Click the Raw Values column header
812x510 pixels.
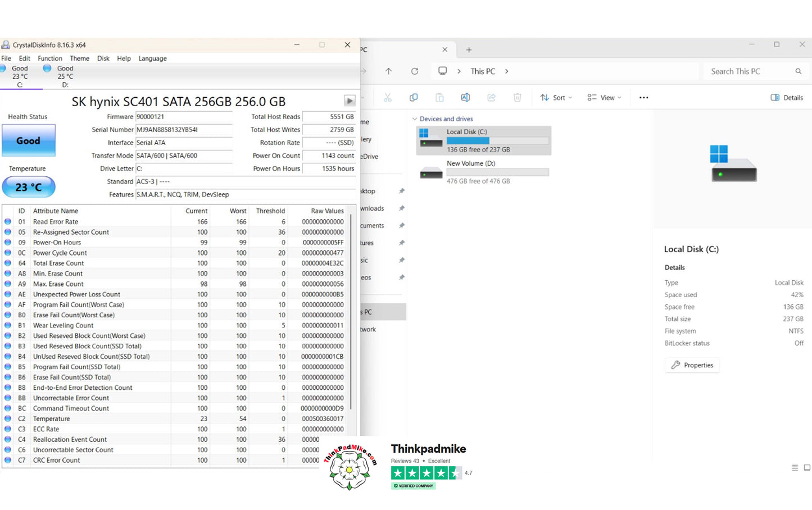coord(327,211)
